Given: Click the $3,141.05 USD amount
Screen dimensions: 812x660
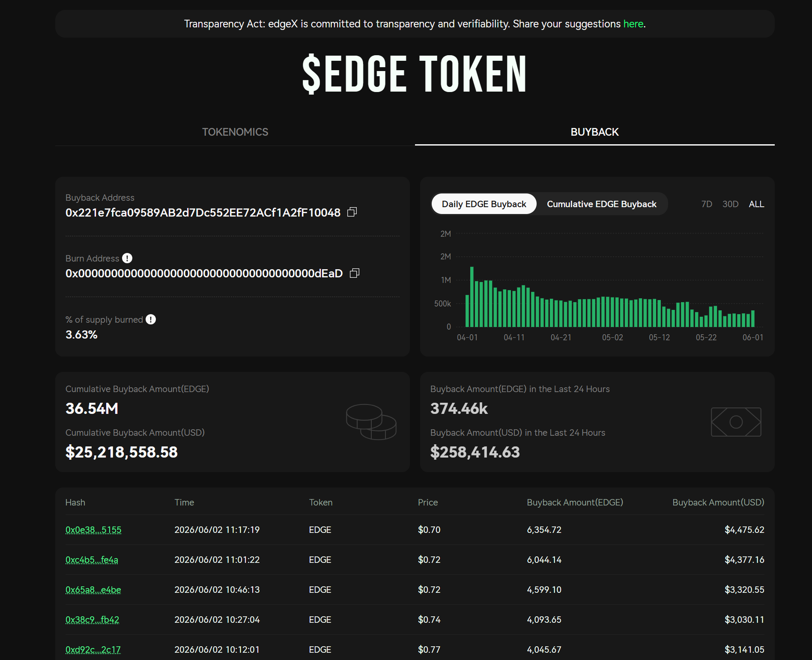Looking at the screenshot, I should pyautogui.click(x=744, y=650).
